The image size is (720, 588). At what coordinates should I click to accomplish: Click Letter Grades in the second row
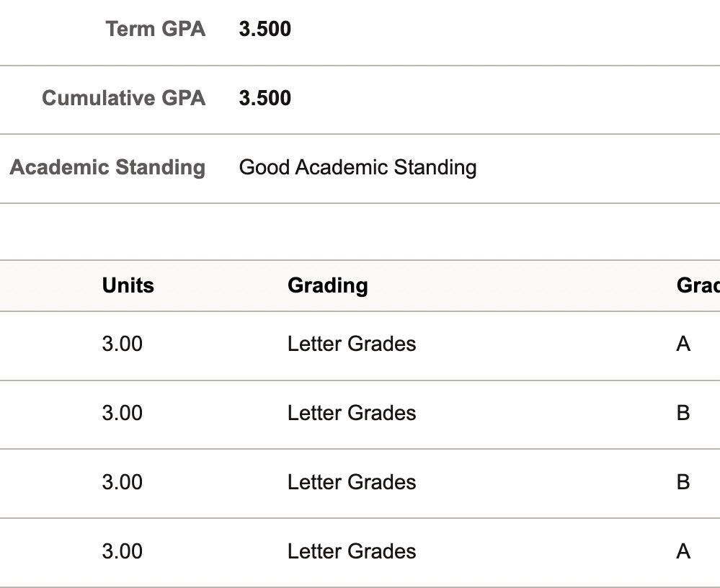coord(351,413)
